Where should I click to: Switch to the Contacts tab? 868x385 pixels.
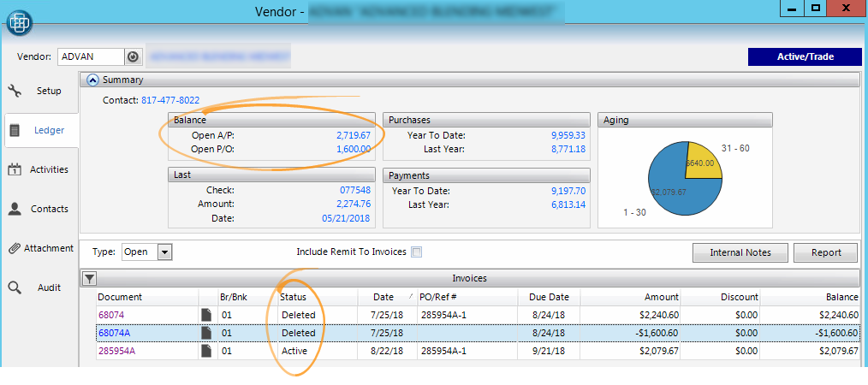click(x=39, y=209)
